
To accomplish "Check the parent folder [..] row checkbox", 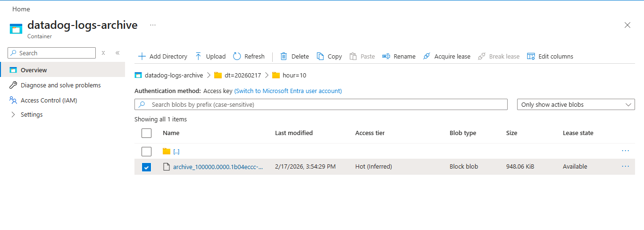I will [147, 151].
